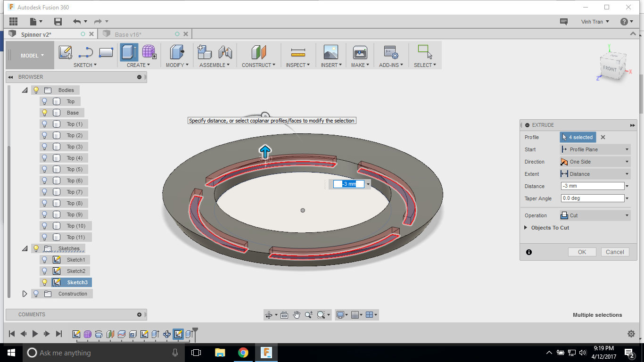Select the Pan hand tool
Viewport: 644px width, 362px height.
pyautogui.click(x=297, y=315)
